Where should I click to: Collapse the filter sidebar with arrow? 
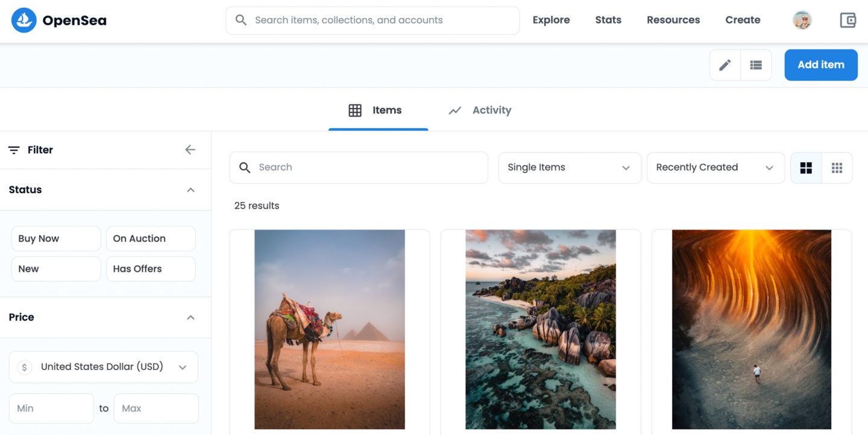190,150
